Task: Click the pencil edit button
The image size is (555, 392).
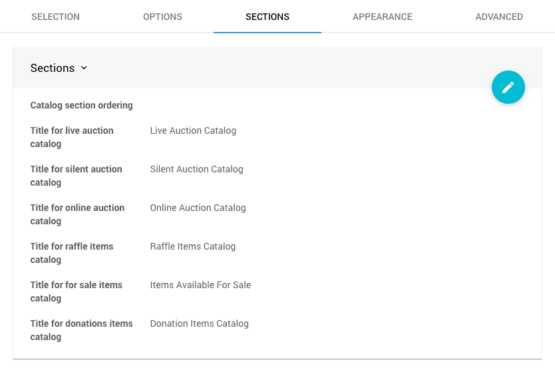Action: coord(508,87)
